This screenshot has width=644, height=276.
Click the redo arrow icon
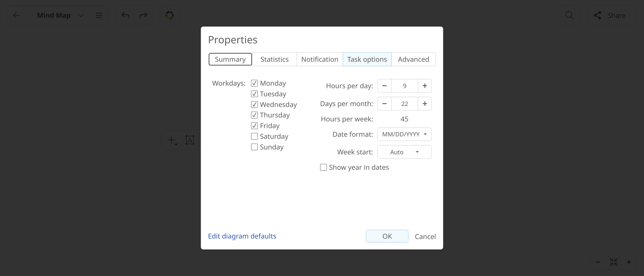(x=143, y=15)
